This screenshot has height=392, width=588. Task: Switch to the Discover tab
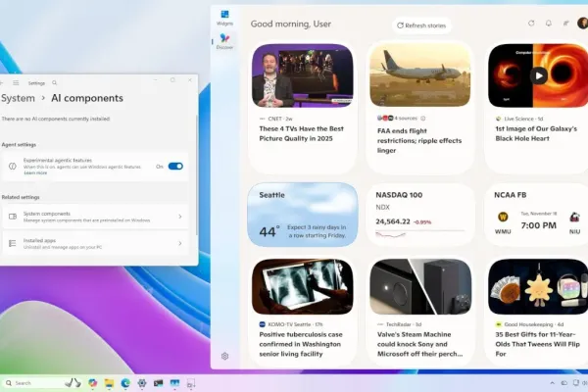(x=224, y=41)
